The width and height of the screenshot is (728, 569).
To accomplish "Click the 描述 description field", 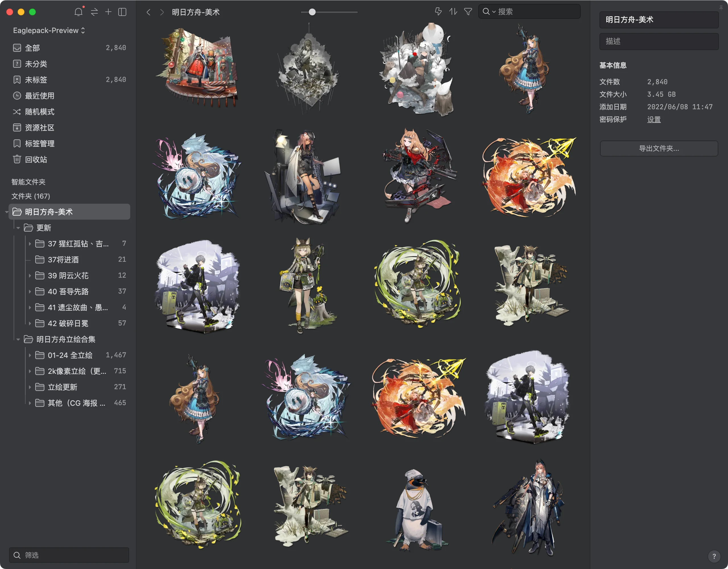I will pos(659,41).
